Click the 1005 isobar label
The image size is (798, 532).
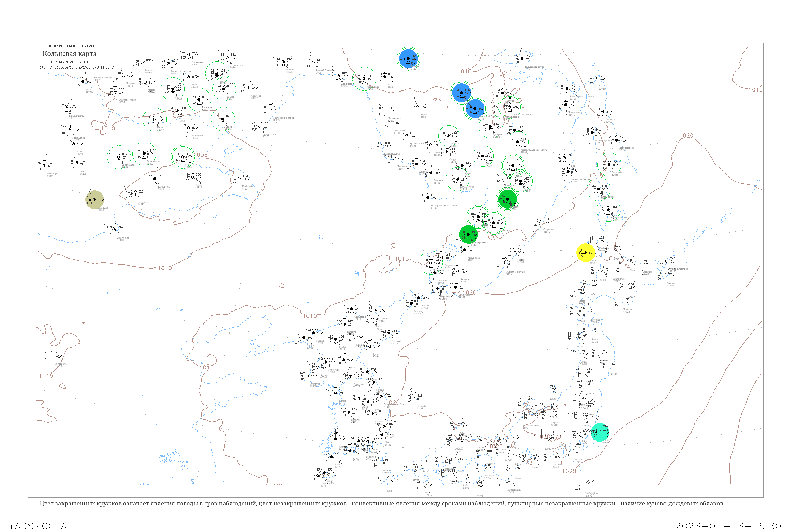click(x=200, y=155)
